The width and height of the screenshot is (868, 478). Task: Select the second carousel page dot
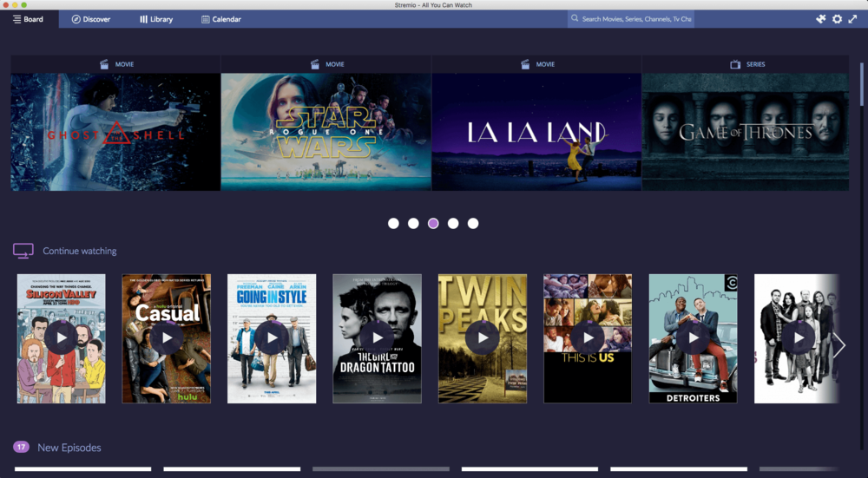pos(413,223)
